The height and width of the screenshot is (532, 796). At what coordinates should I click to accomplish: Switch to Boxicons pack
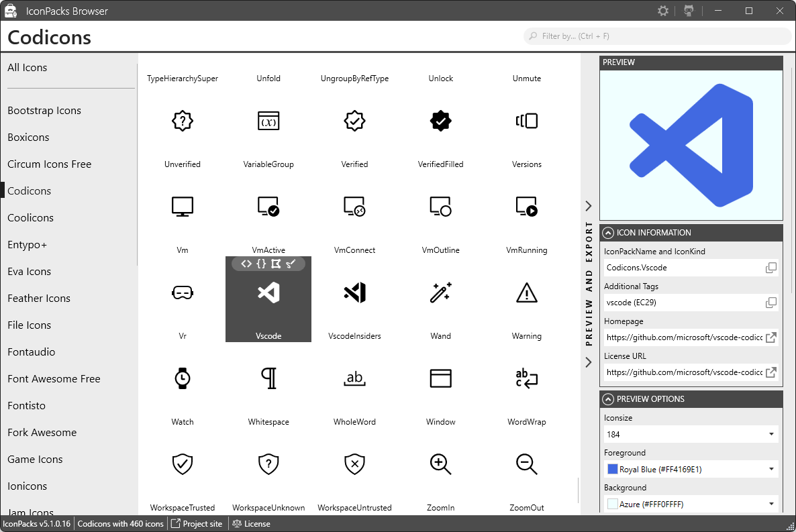click(28, 138)
